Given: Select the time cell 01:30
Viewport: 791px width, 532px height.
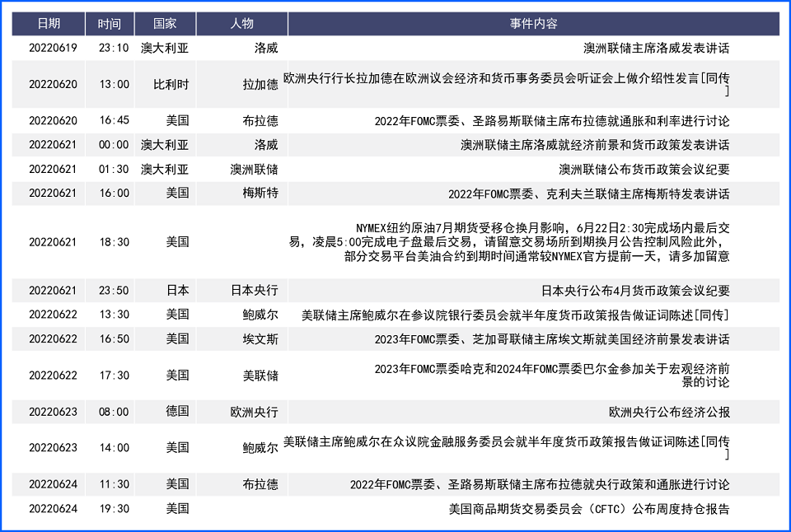Looking at the screenshot, I should [114, 169].
